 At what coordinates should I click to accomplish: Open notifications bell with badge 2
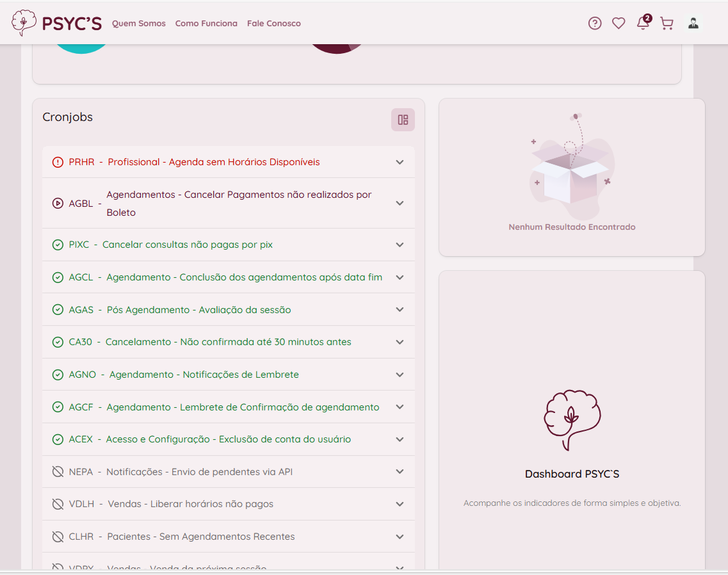pyautogui.click(x=643, y=24)
